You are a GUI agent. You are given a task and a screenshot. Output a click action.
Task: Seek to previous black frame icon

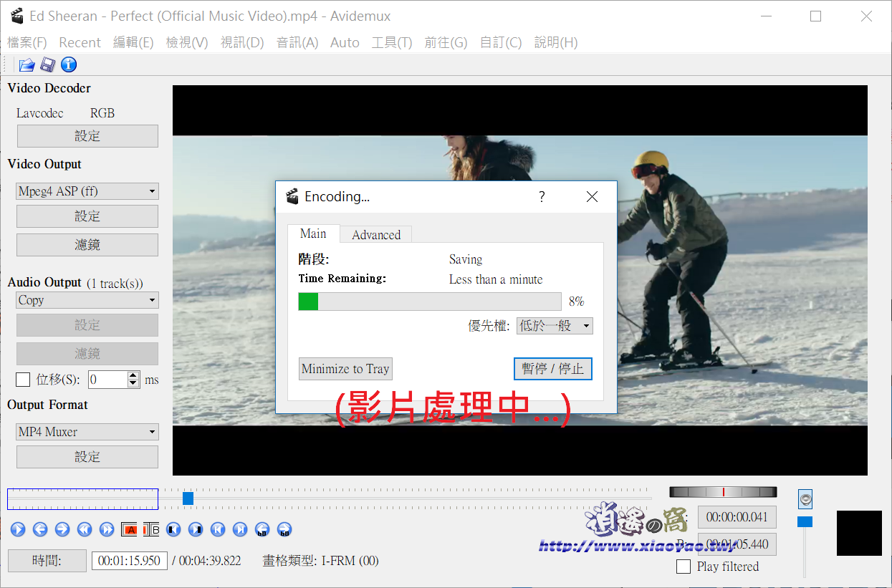pos(173,529)
